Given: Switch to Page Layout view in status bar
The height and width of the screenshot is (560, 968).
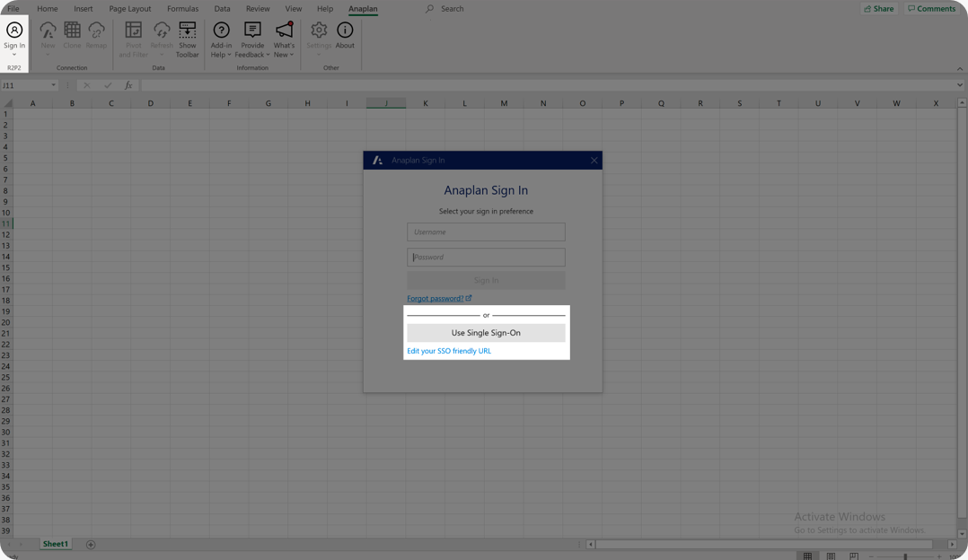Looking at the screenshot, I should point(831,556).
